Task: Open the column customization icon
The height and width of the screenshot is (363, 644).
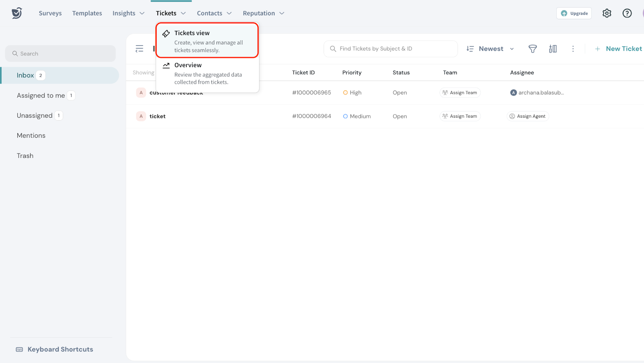Action: tap(553, 49)
